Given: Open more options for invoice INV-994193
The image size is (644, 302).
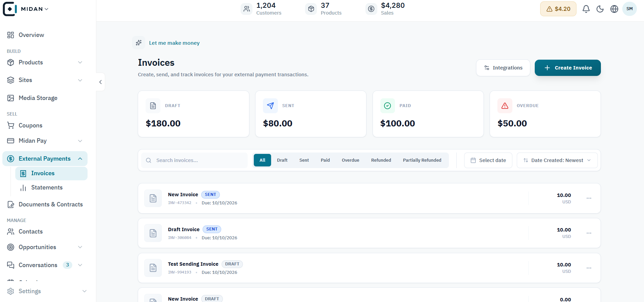Looking at the screenshot, I should click(589, 268).
